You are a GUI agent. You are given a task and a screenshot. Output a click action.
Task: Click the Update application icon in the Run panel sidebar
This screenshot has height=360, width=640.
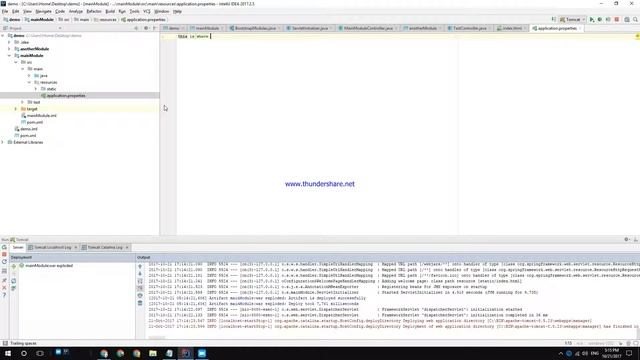4,262
